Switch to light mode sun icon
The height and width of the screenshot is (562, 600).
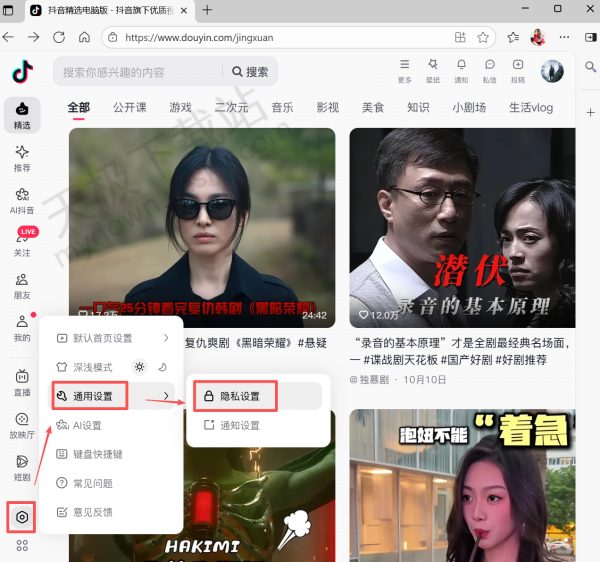tap(141, 367)
